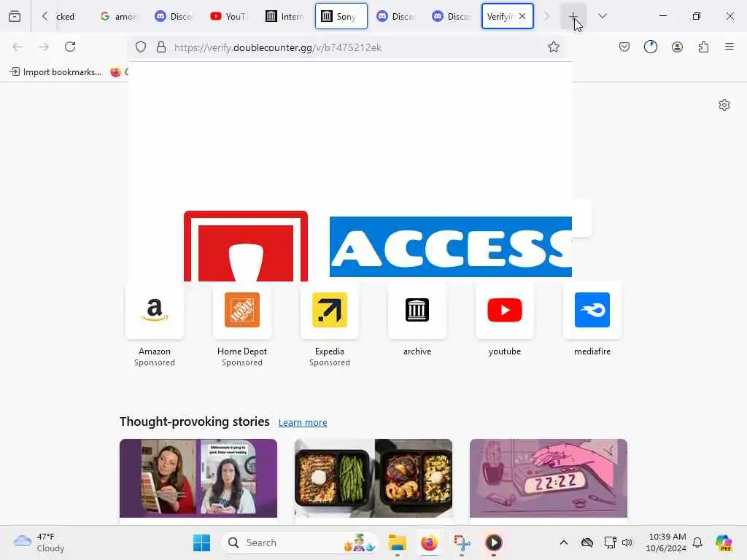Open story thumbnail with paint swatches woman
The width and height of the screenshot is (747, 560).
pyautogui.click(x=198, y=478)
